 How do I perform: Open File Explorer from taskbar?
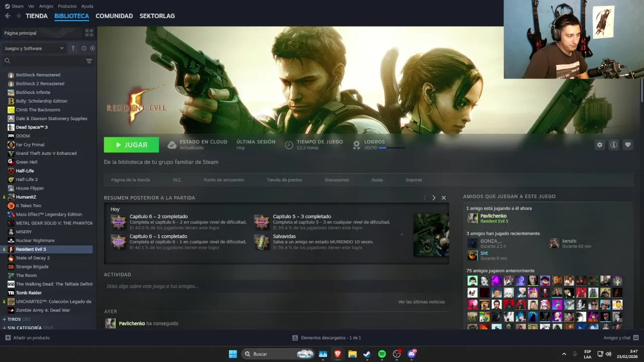(352, 354)
